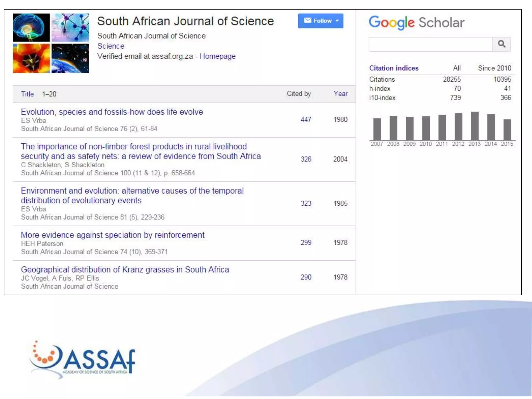Viewport: 532px width, 399px height.
Task: Open the Citation indices link
Action: tap(394, 68)
